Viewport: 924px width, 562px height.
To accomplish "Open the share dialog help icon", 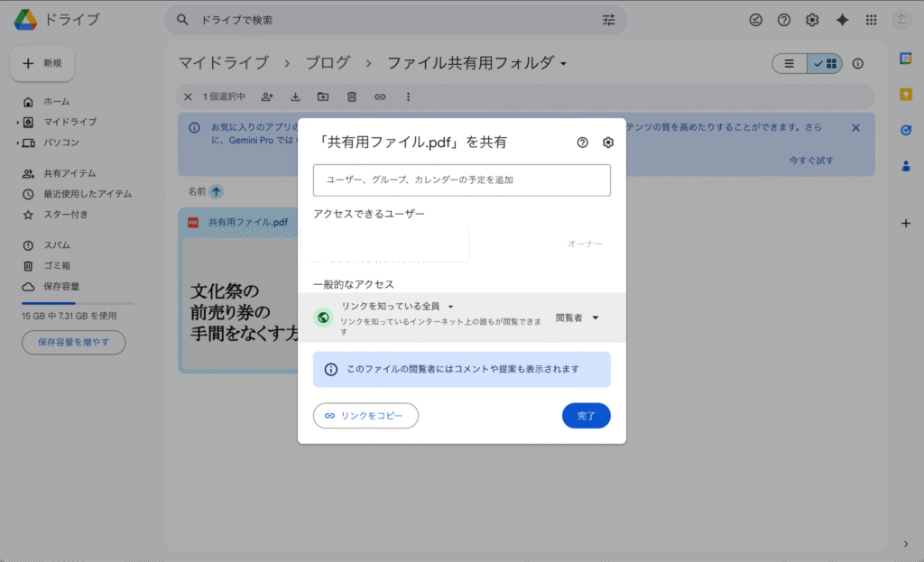I will (x=583, y=143).
